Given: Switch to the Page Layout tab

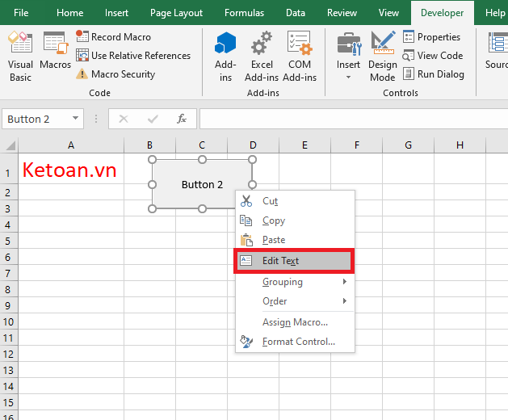Looking at the screenshot, I should [176, 13].
